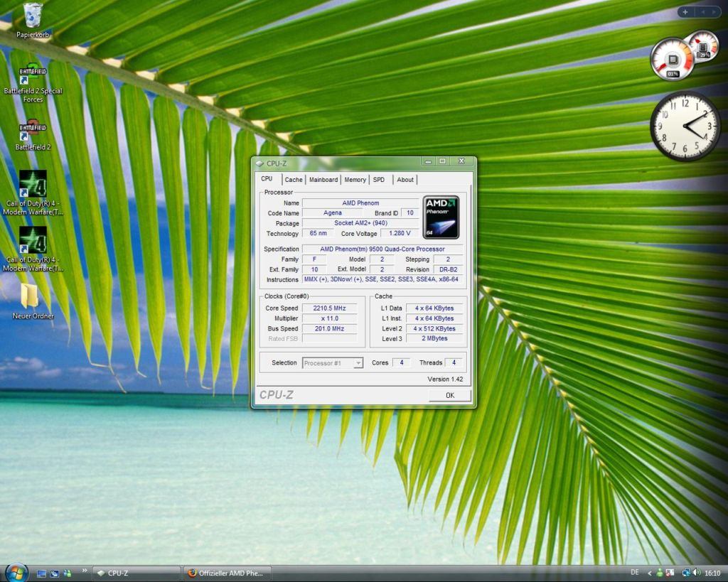Click the empty Rated FSB field
This screenshot has height=582, width=728.
point(330,339)
